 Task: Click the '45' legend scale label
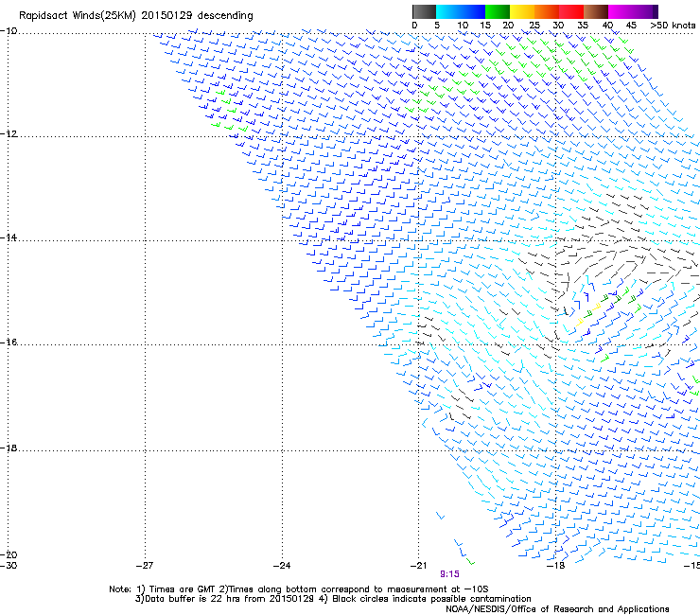click(x=631, y=26)
